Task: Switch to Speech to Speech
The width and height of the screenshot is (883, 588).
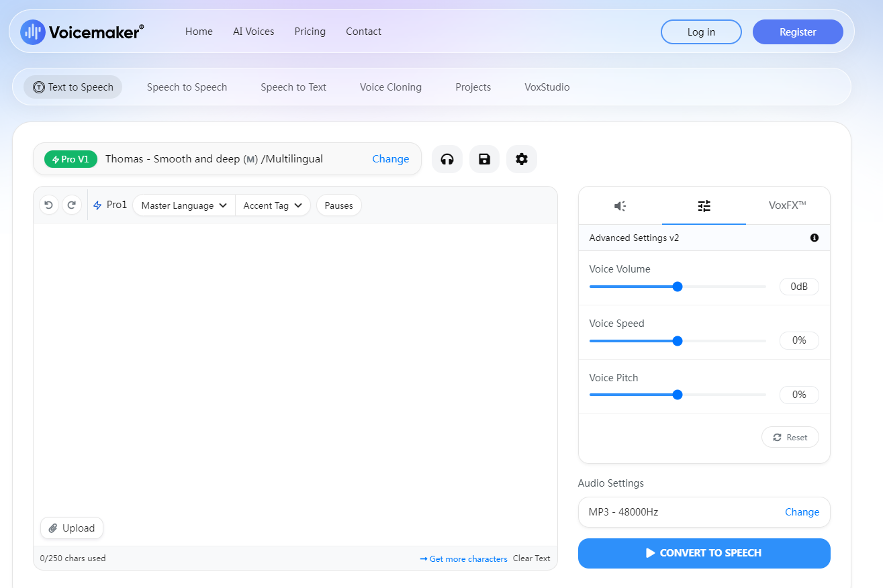Action: pyautogui.click(x=187, y=87)
